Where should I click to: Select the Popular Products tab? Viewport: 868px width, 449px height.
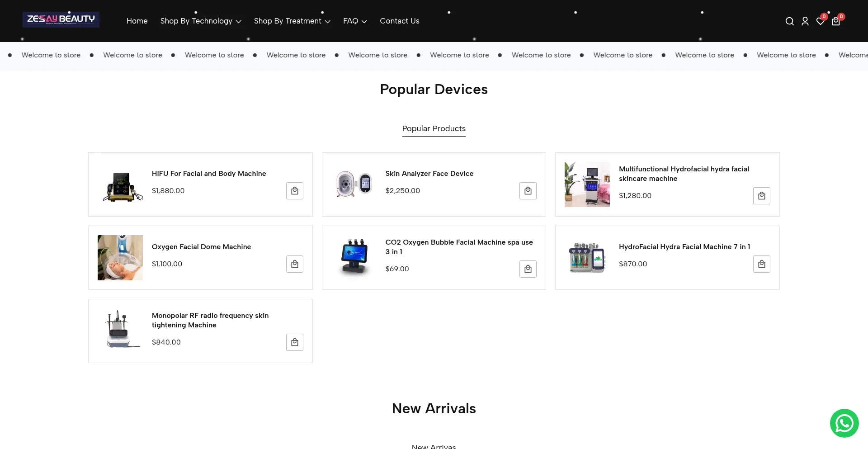[434, 129]
